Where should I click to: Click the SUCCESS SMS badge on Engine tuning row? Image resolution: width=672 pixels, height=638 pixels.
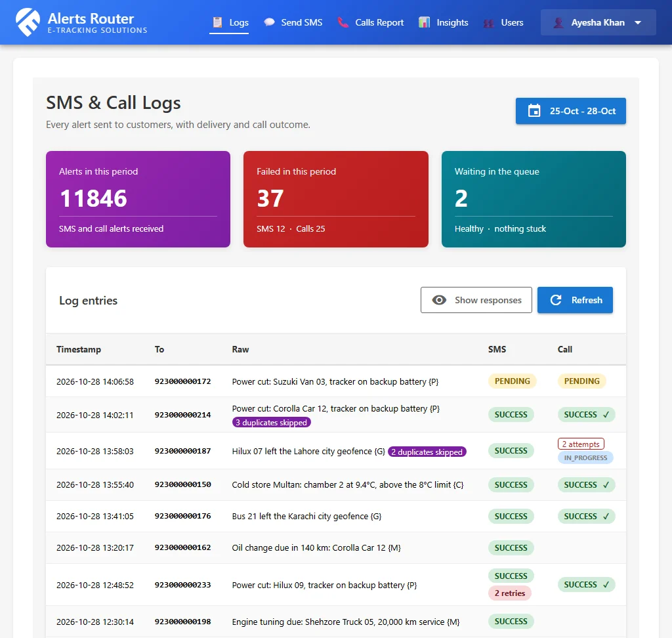(511, 622)
